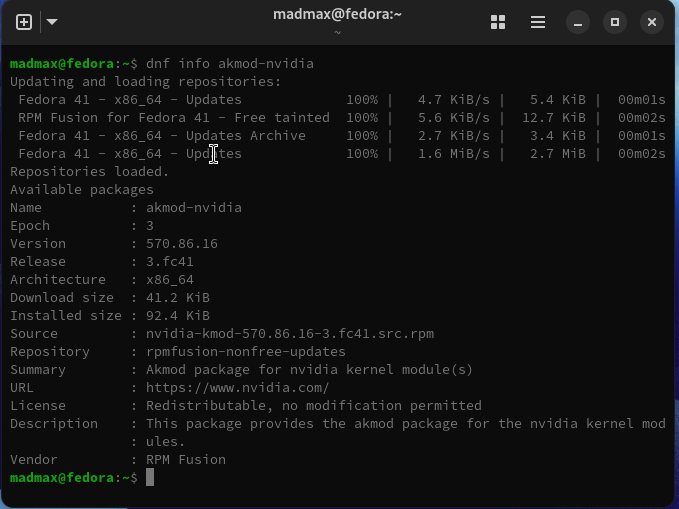Open the URL https://www.nvidia.com/

tap(238, 387)
